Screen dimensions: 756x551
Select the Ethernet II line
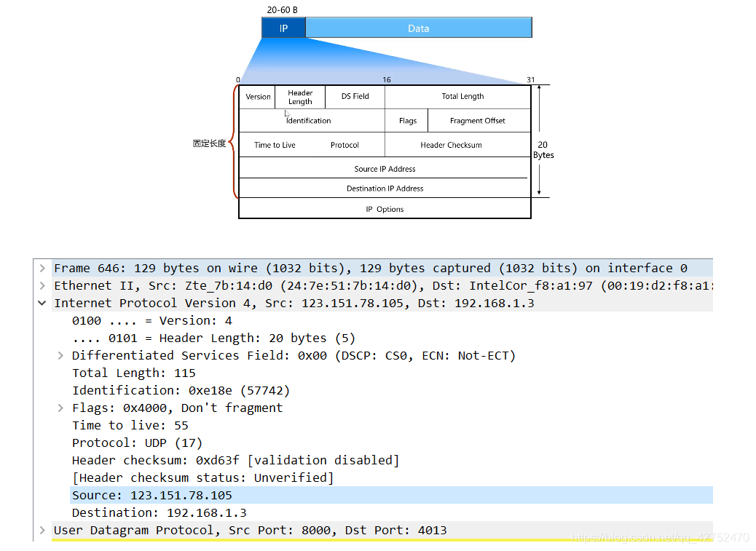(383, 285)
